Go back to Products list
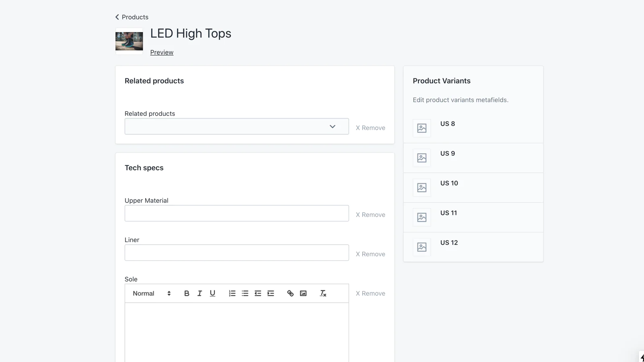Screen dimensions: 644x362 pos(132,17)
